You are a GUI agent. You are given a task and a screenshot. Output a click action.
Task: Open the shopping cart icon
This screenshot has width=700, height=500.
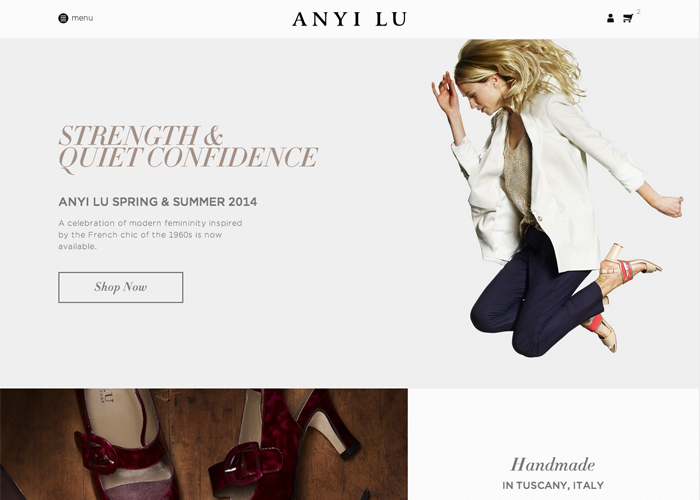click(628, 18)
